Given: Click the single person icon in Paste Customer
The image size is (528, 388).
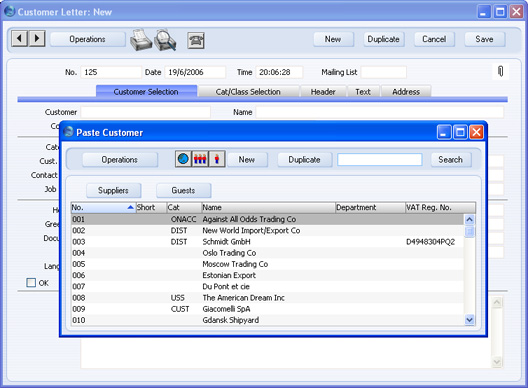Looking at the screenshot, I should click(x=217, y=159).
